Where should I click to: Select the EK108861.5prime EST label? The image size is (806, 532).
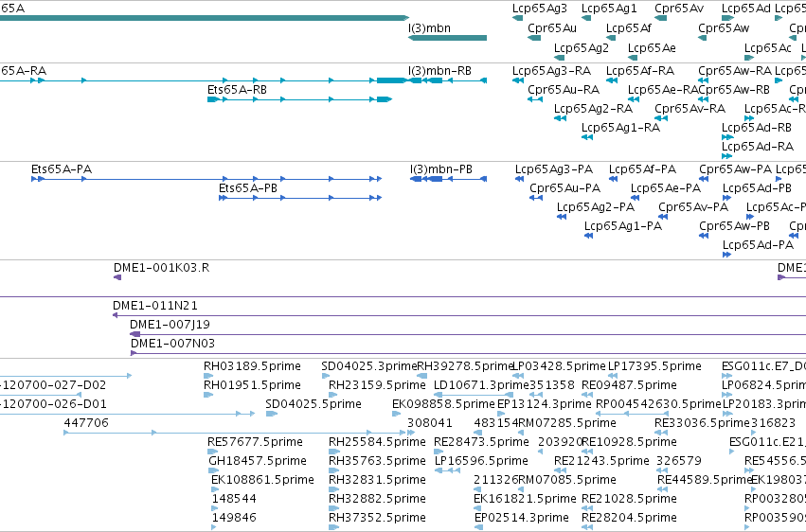(262, 481)
